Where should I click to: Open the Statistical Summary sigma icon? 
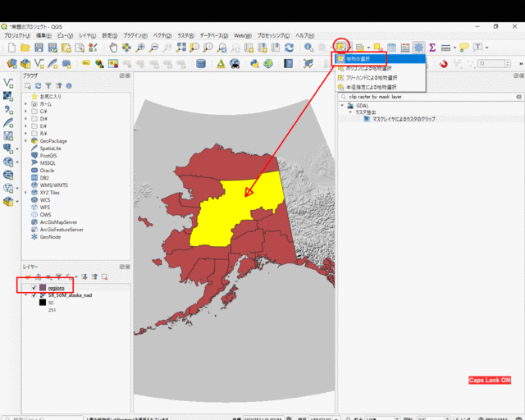(x=432, y=48)
